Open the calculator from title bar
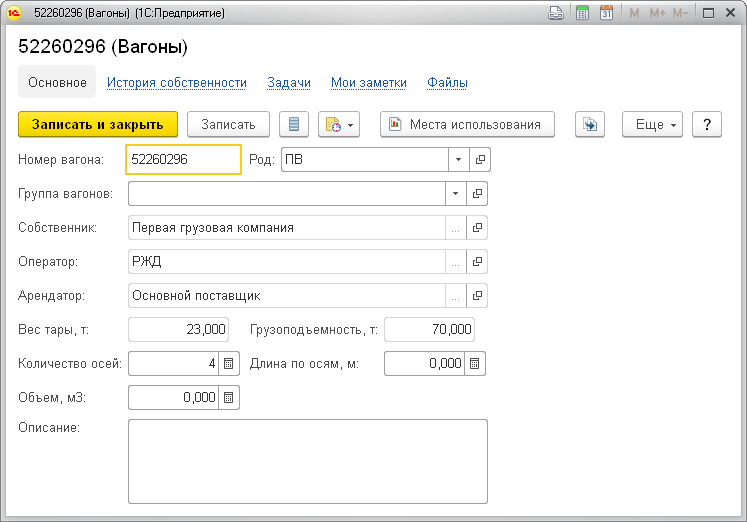The image size is (747, 522). click(582, 14)
